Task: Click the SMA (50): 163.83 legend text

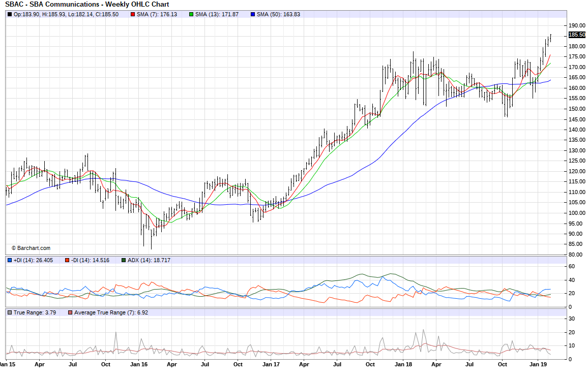Action: 278,14
